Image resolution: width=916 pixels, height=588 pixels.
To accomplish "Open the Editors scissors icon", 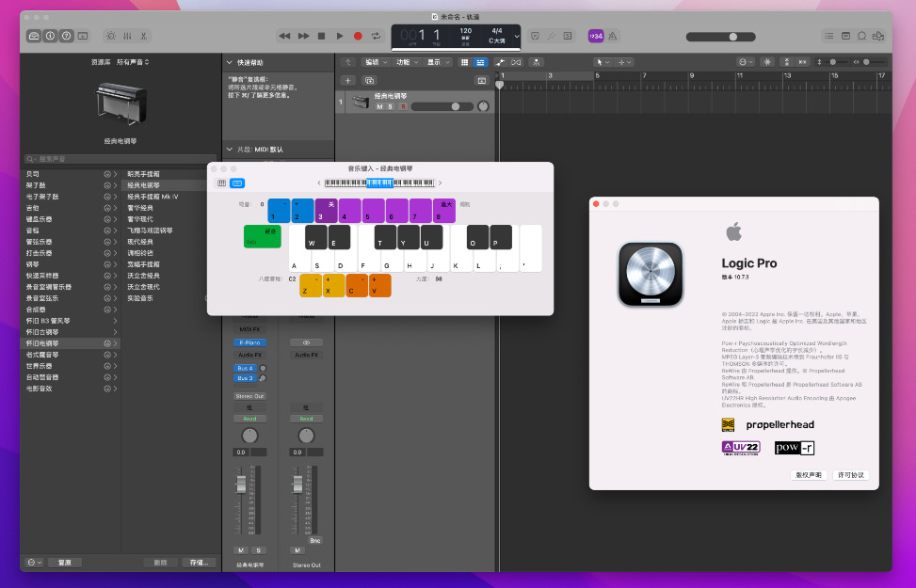I will pos(143,36).
